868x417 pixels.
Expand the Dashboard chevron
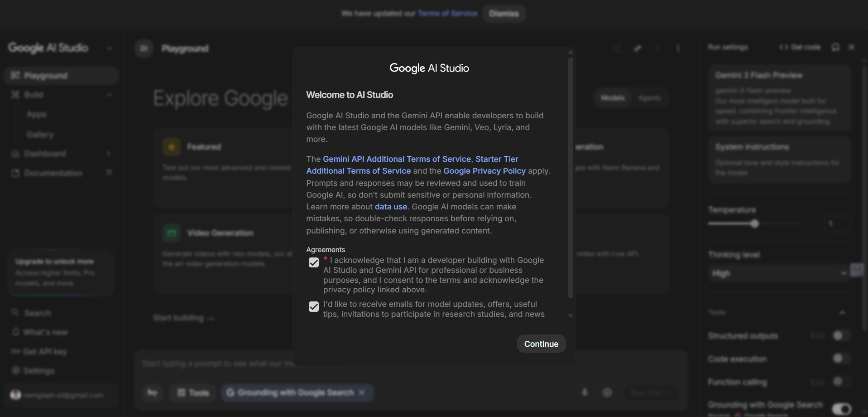[109, 154]
